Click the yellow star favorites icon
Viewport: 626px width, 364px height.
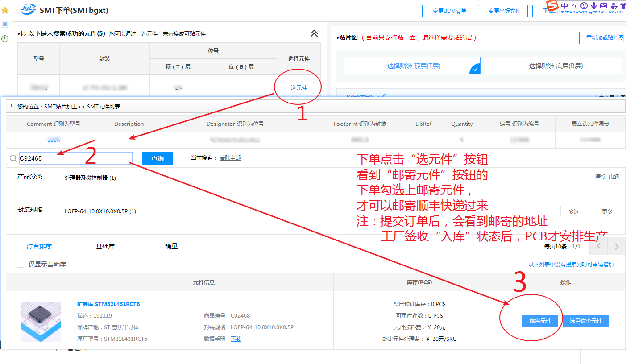pyautogui.click(x=5, y=10)
